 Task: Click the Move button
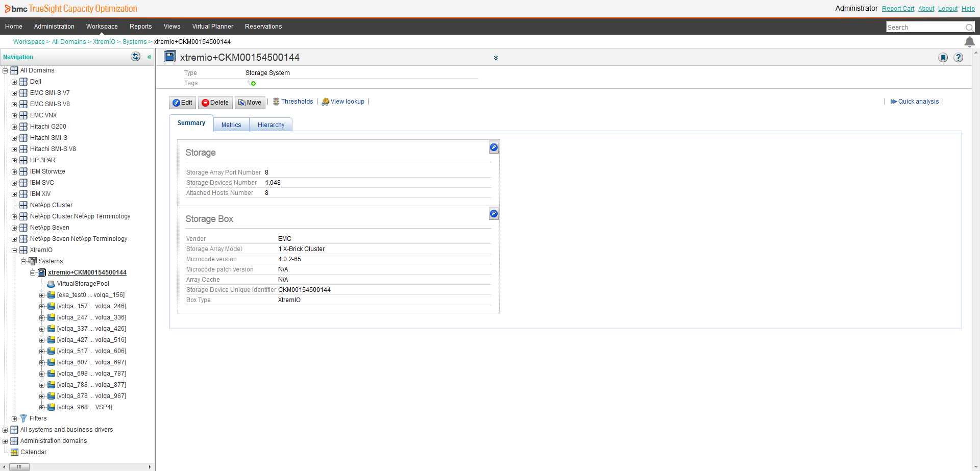[x=250, y=103]
